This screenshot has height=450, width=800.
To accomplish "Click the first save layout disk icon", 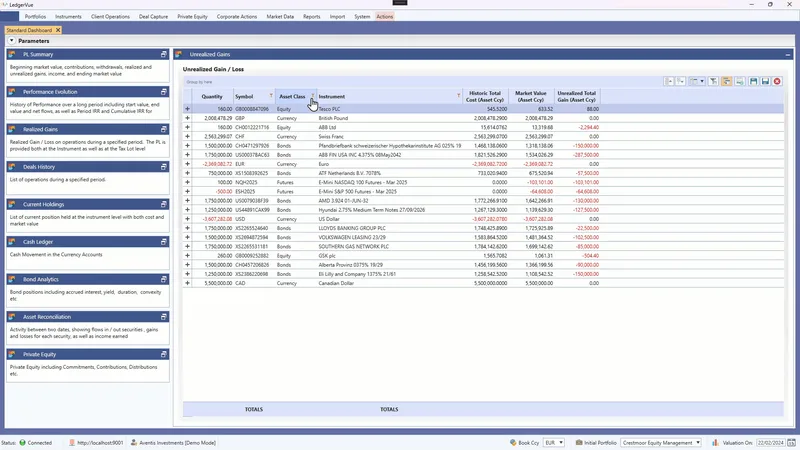I will point(753,82).
